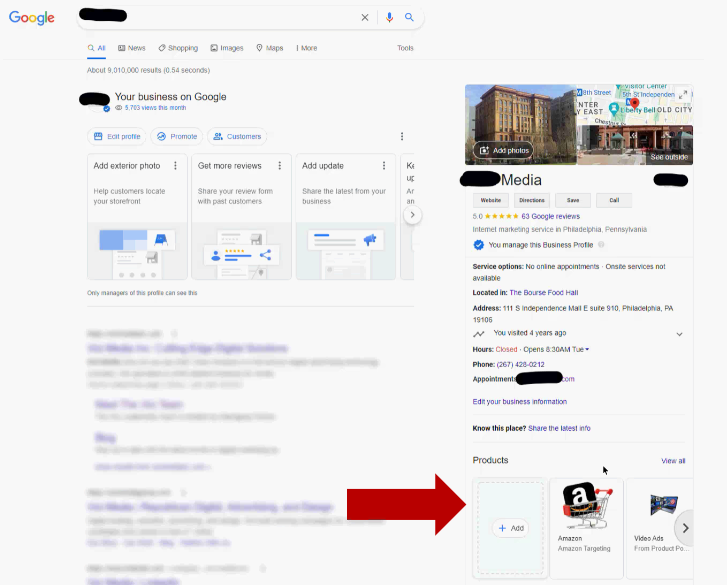The image size is (727, 585).
Task: Click the 5,703 views this month link
Action: pos(155,108)
